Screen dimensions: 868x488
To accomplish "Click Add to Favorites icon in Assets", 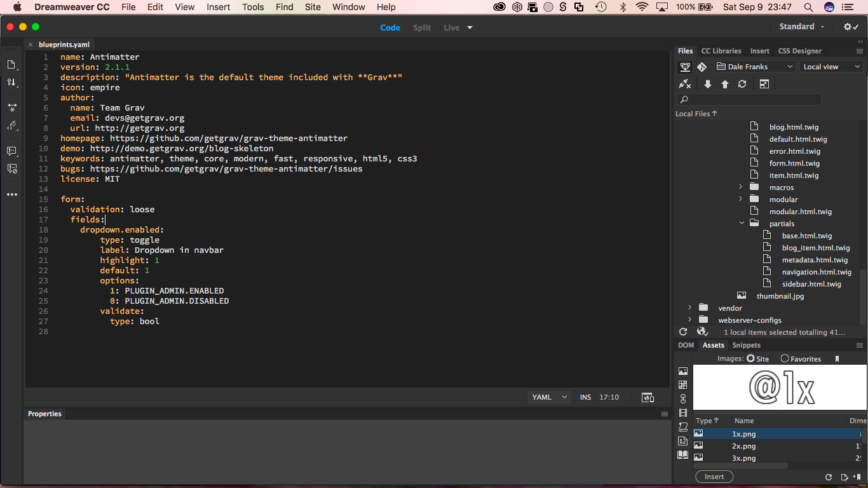I will coord(857,477).
